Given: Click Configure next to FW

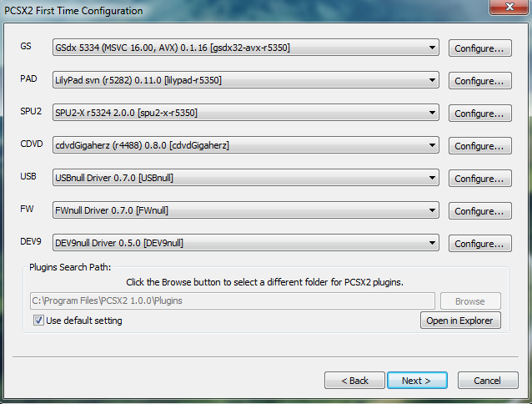Looking at the screenshot, I should [x=479, y=211].
